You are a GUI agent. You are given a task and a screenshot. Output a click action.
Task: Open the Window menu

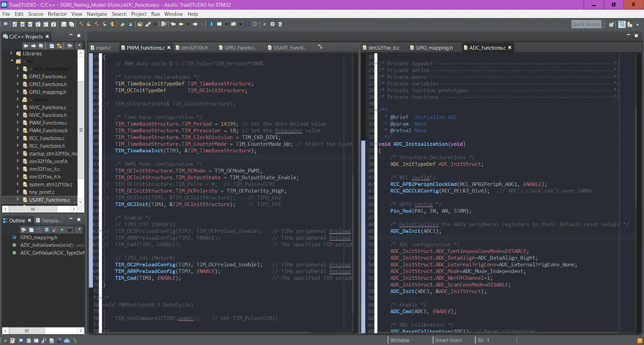click(x=173, y=14)
